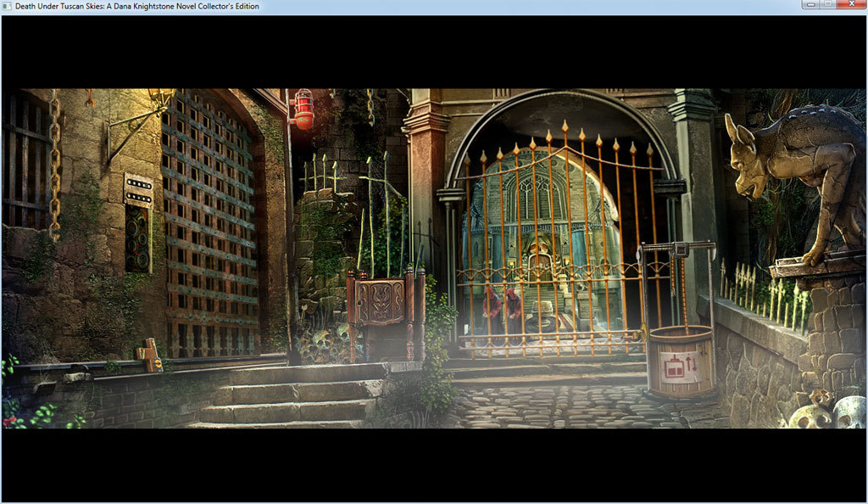
Task: Inspect the lock on the orange gate
Action: coord(643,333)
